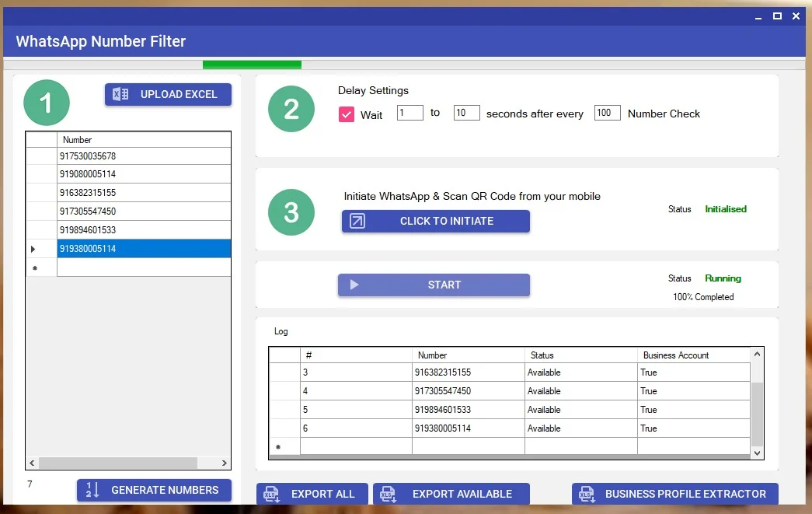
Task: Click the minimum wait seconds field
Action: (x=409, y=114)
